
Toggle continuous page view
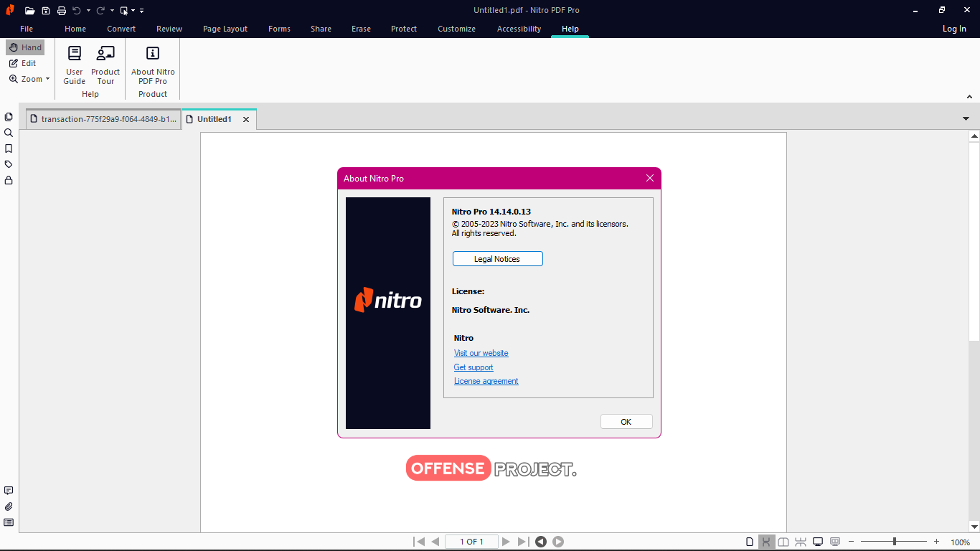(x=766, y=542)
